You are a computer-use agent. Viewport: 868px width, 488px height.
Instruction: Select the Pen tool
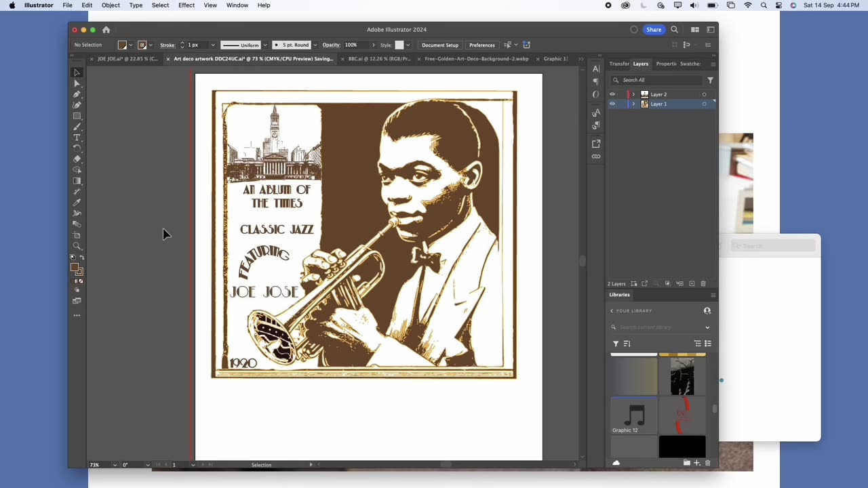(x=77, y=94)
